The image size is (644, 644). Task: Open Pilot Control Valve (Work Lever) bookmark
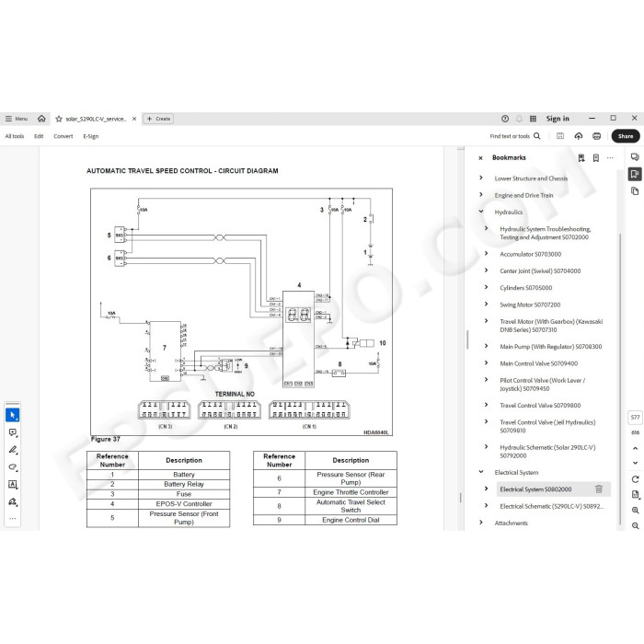542,385
